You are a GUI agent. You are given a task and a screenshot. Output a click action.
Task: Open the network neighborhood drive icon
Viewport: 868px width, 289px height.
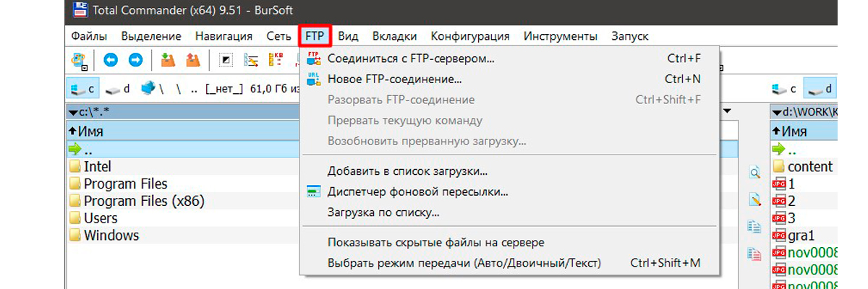pos(149,89)
